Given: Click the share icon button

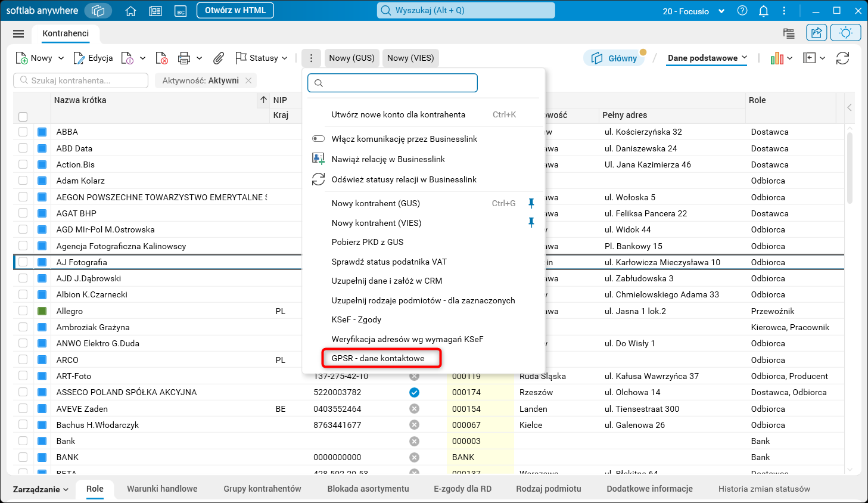Looking at the screenshot, I should (x=817, y=33).
